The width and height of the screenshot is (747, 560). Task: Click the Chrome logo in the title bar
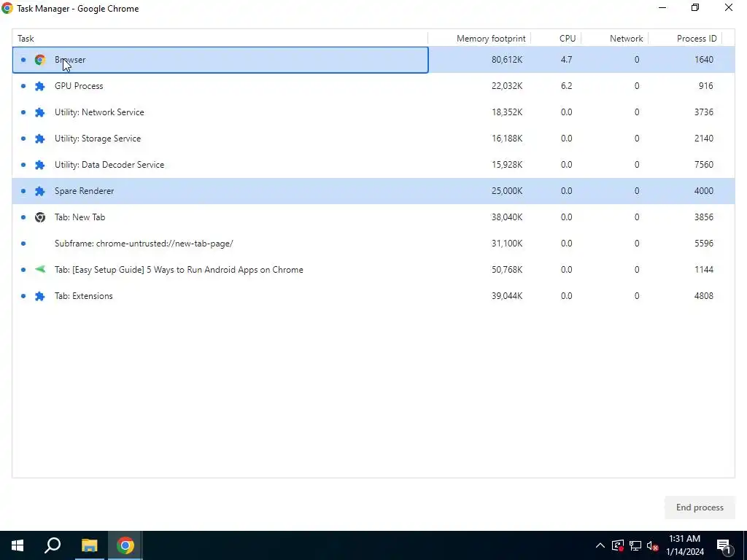click(x=7, y=8)
